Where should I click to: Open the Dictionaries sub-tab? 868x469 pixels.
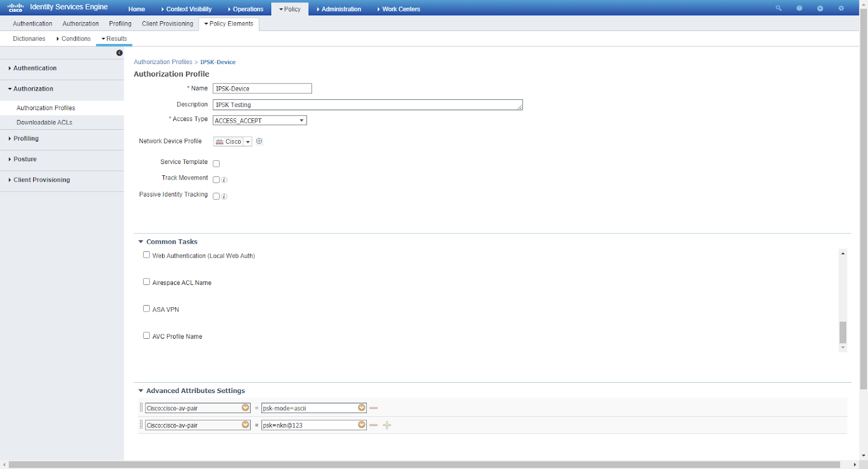point(29,39)
